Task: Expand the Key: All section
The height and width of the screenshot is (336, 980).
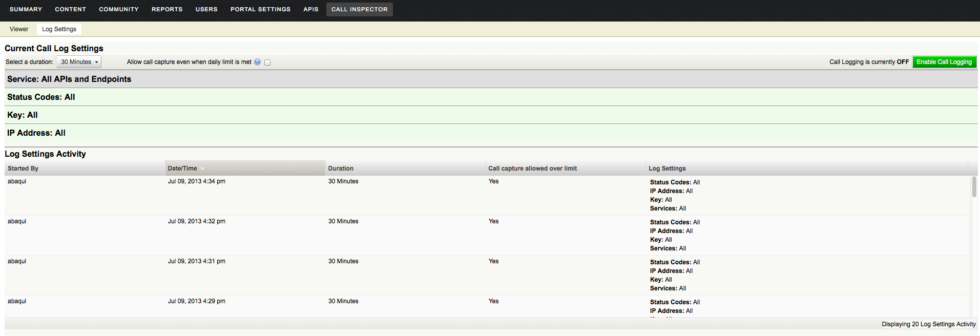Action: [491, 115]
